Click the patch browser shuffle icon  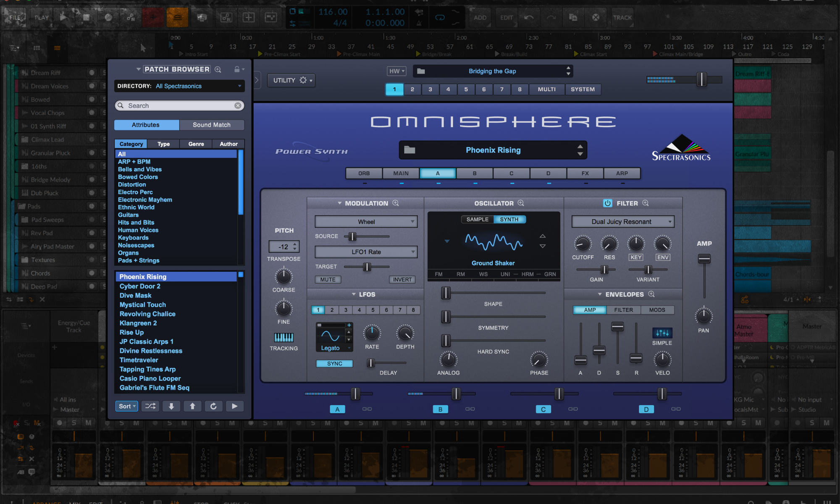(x=150, y=406)
